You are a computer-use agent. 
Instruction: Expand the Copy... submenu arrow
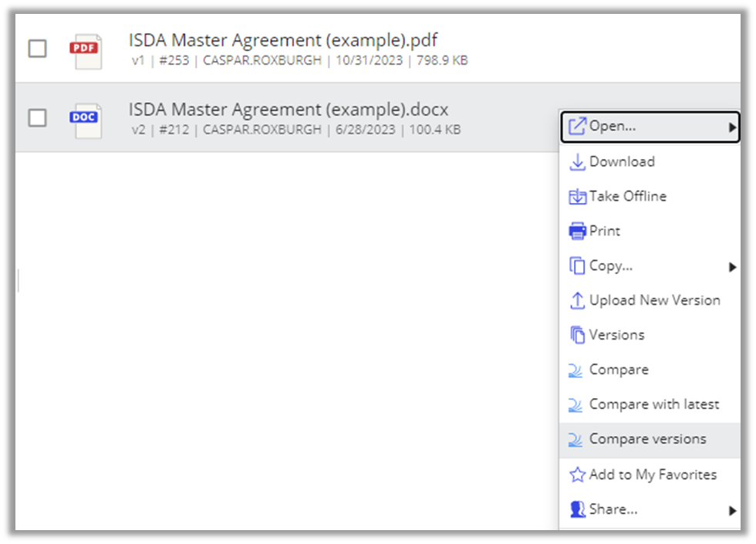click(732, 267)
